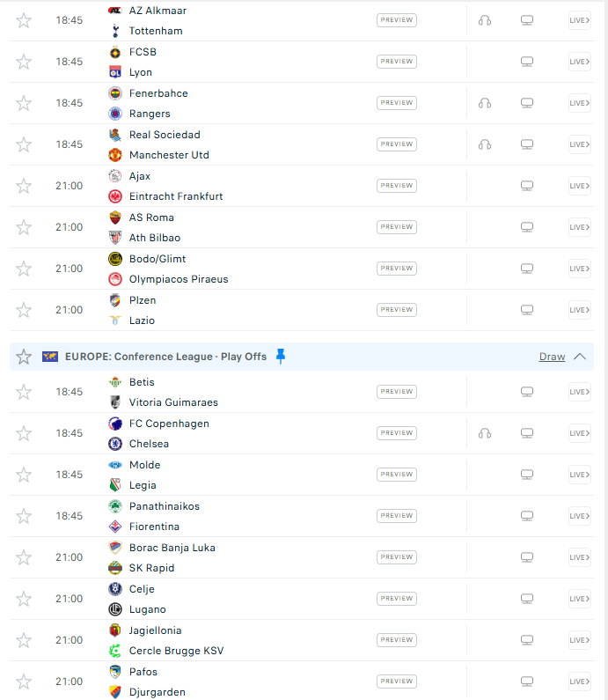Click the Manchester Utd club crest

pos(115,155)
